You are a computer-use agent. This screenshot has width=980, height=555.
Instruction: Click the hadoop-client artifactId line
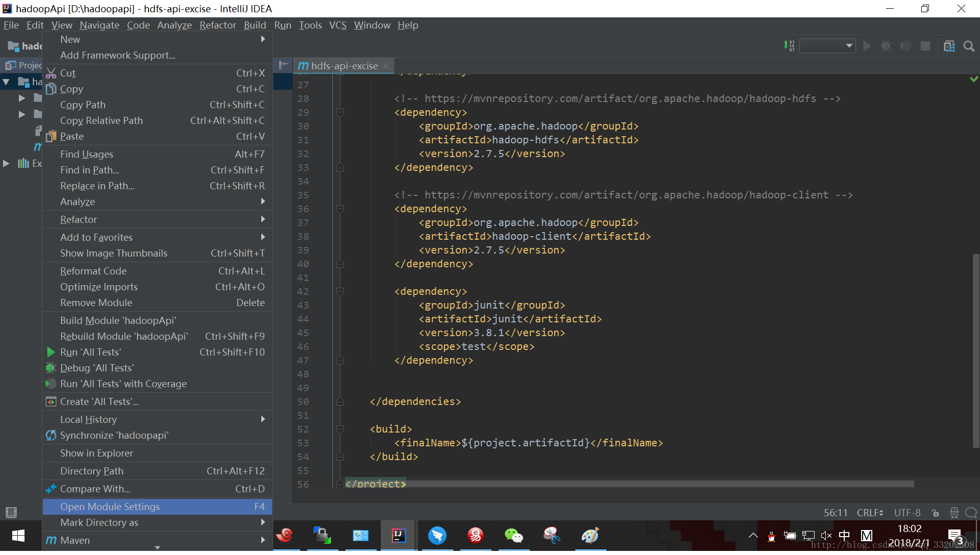point(535,236)
